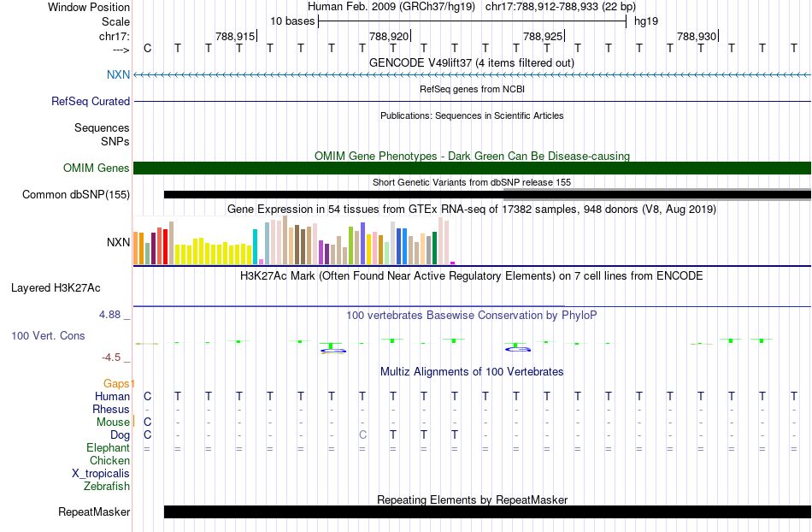Select the X_tropicalis species row label
The width and height of the screenshot is (812, 532).
pyautogui.click(x=101, y=474)
